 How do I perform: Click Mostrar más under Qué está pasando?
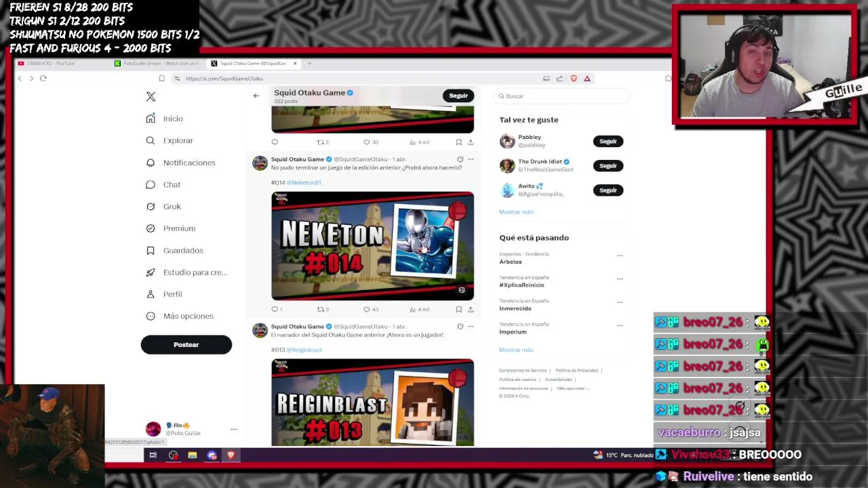click(x=516, y=350)
